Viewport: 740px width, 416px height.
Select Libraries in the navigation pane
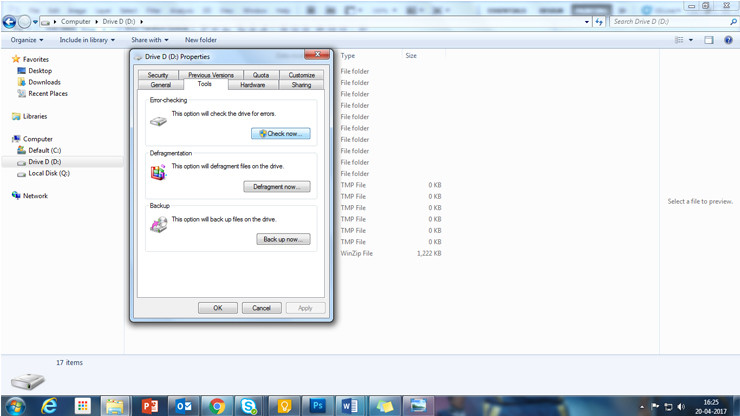pos(35,116)
